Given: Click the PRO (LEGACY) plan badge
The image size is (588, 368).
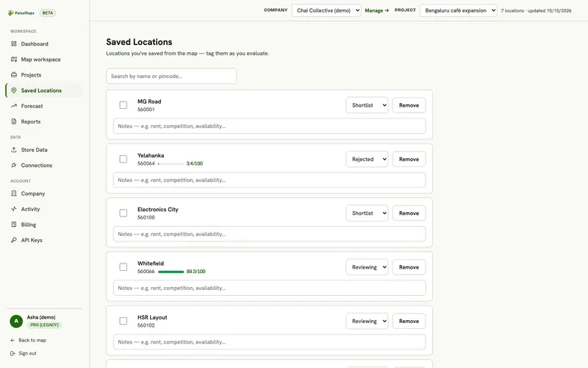Looking at the screenshot, I should point(44,325).
